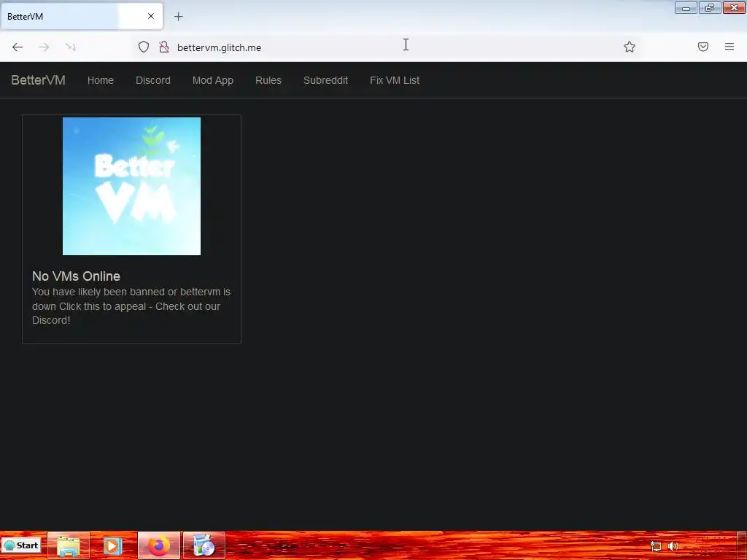Click the No VMs Online heading

[76, 276]
